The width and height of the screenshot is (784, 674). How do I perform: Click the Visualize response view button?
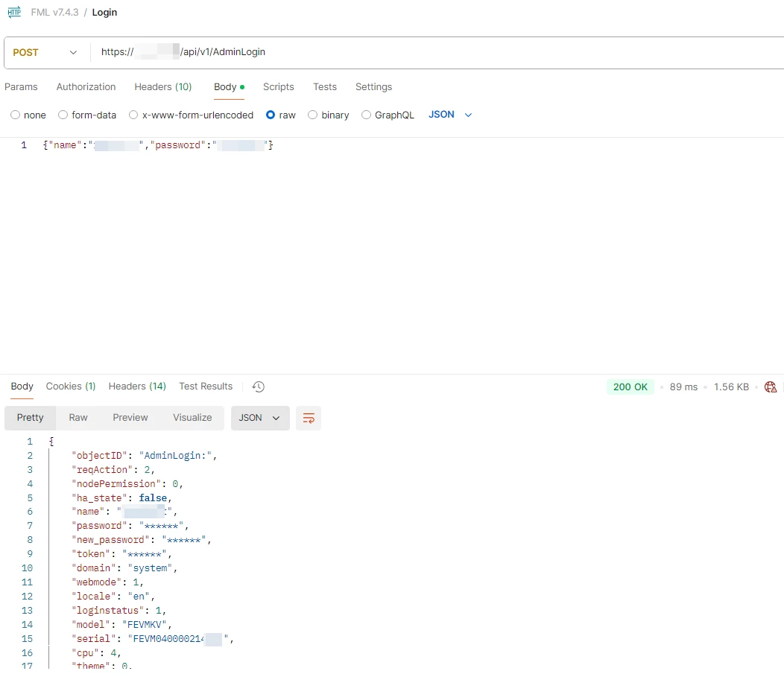tap(192, 418)
